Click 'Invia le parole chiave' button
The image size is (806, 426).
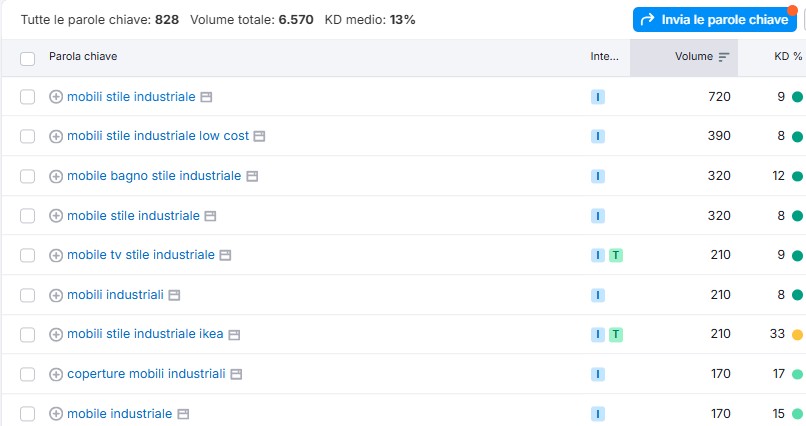point(715,20)
